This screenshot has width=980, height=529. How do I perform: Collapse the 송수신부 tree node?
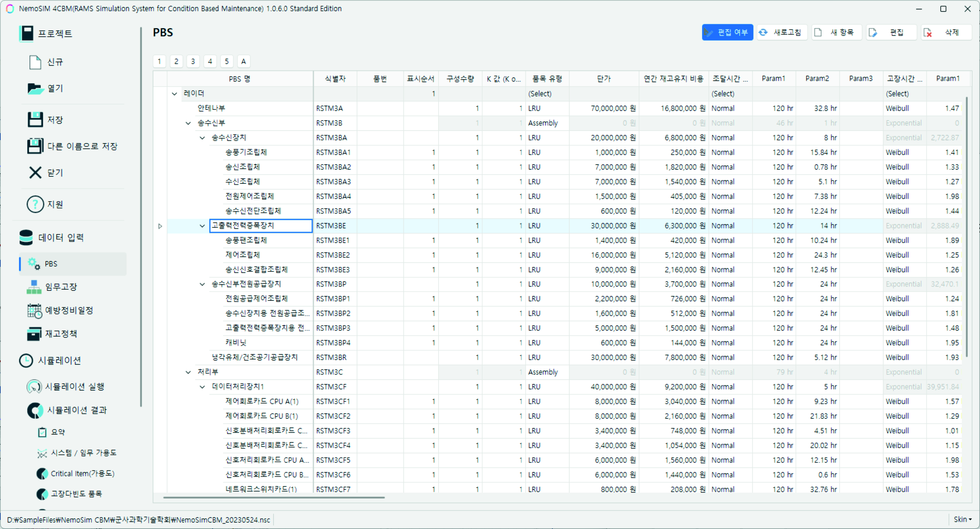(188, 123)
